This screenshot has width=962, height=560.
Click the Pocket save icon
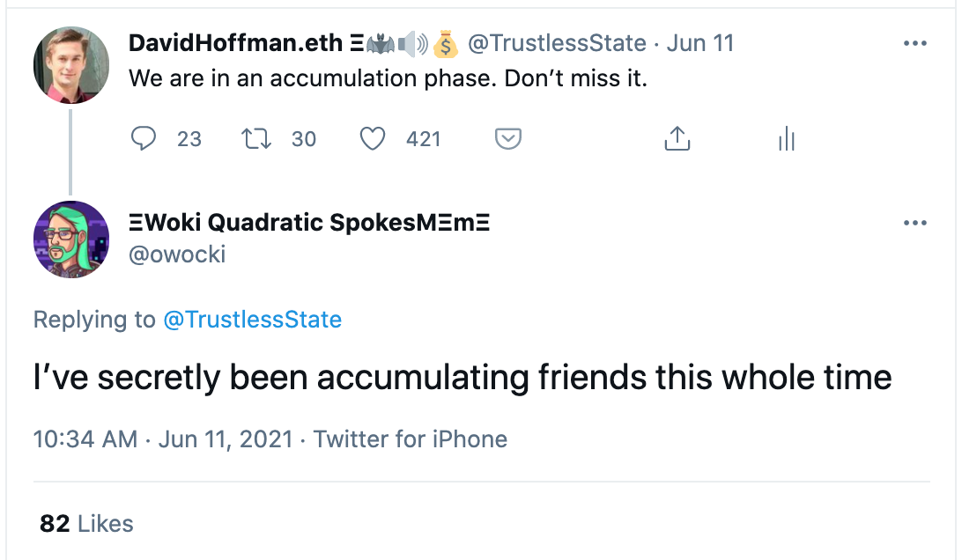508,138
